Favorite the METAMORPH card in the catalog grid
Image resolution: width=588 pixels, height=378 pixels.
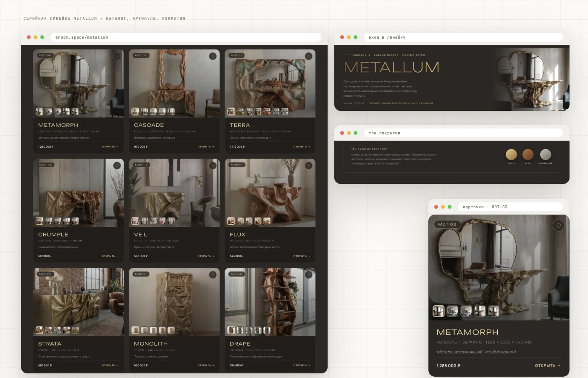(117, 56)
